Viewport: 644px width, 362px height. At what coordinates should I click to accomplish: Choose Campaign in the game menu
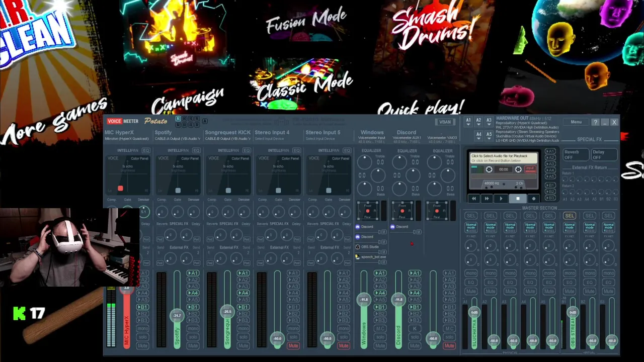coord(187,100)
